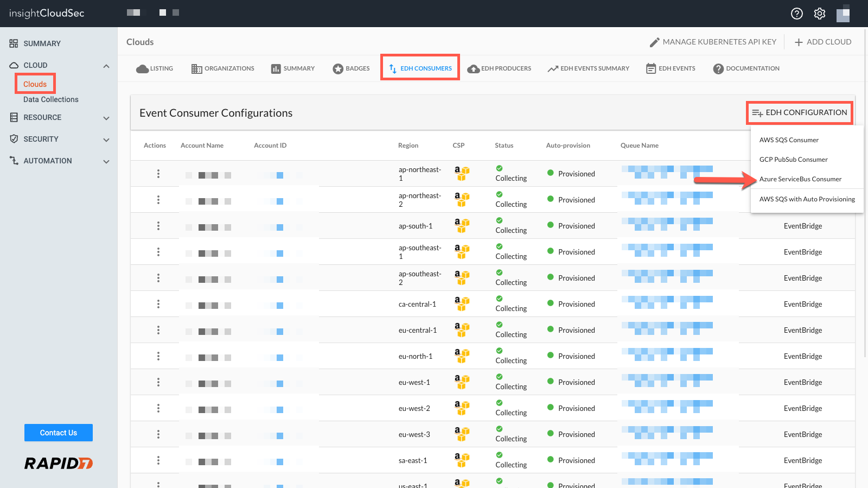Collapse the Cloud sidebar section
Image resolution: width=868 pixels, height=488 pixels.
point(106,66)
